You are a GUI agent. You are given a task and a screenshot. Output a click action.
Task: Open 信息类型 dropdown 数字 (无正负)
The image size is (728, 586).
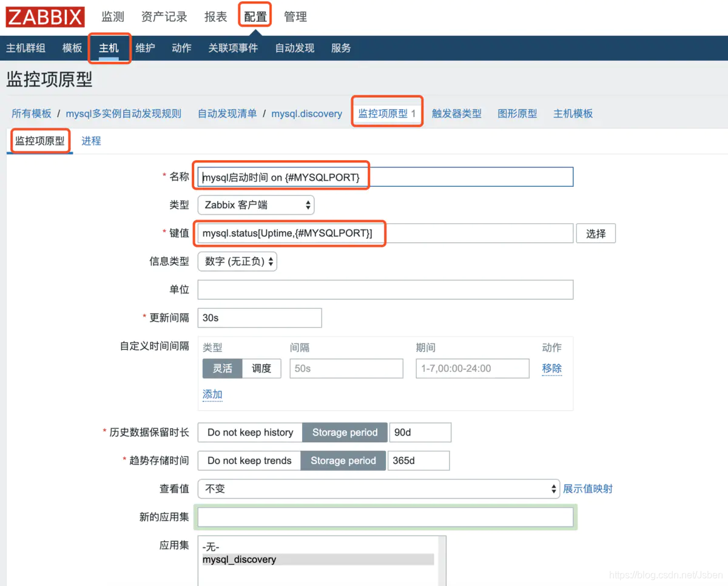pyautogui.click(x=237, y=261)
